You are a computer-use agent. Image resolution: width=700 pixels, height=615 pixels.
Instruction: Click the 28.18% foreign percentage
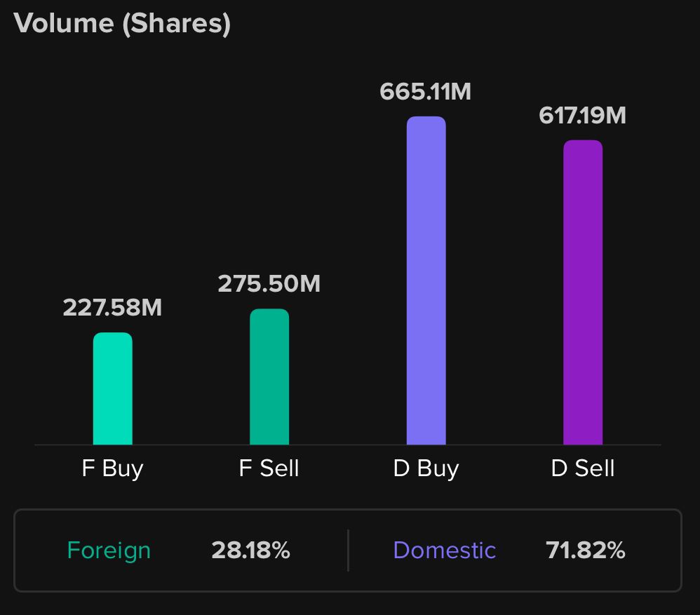tap(250, 550)
